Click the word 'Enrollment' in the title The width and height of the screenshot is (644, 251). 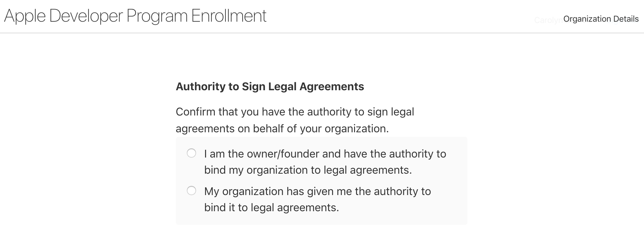tap(229, 16)
